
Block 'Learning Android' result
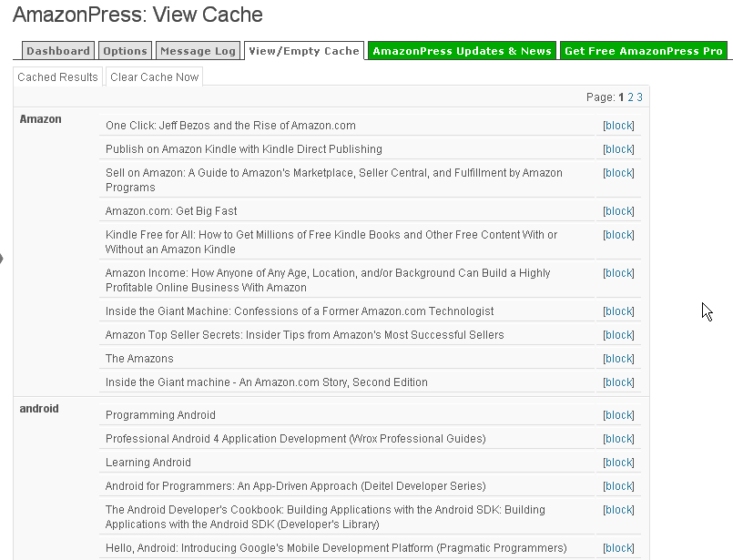click(618, 463)
